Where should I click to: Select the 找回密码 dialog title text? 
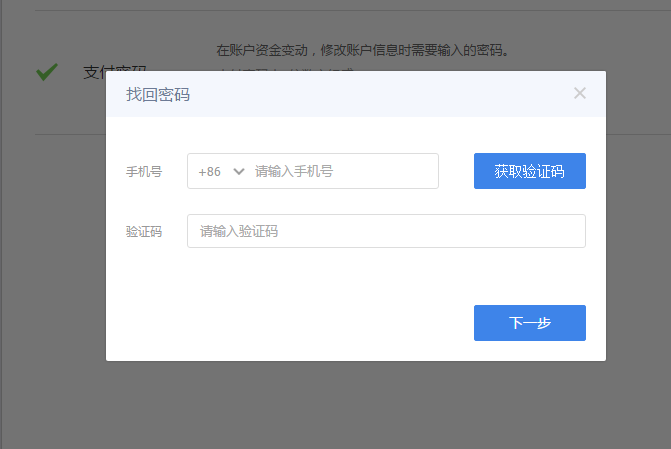(157, 95)
